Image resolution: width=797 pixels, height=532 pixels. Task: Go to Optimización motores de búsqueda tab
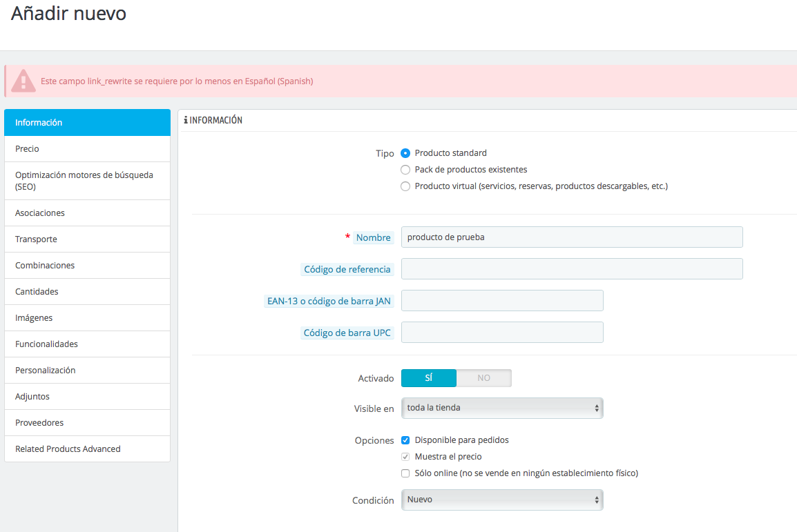tap(88, 181)
